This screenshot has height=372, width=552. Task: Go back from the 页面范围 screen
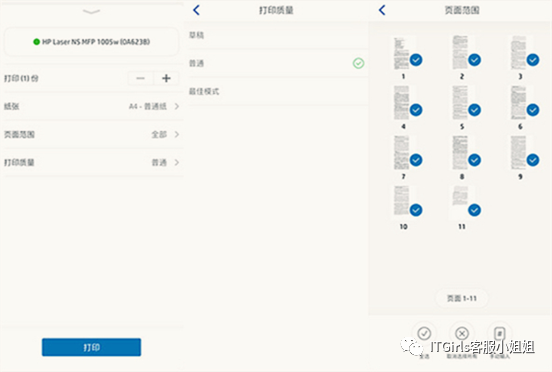pos(382,10)
